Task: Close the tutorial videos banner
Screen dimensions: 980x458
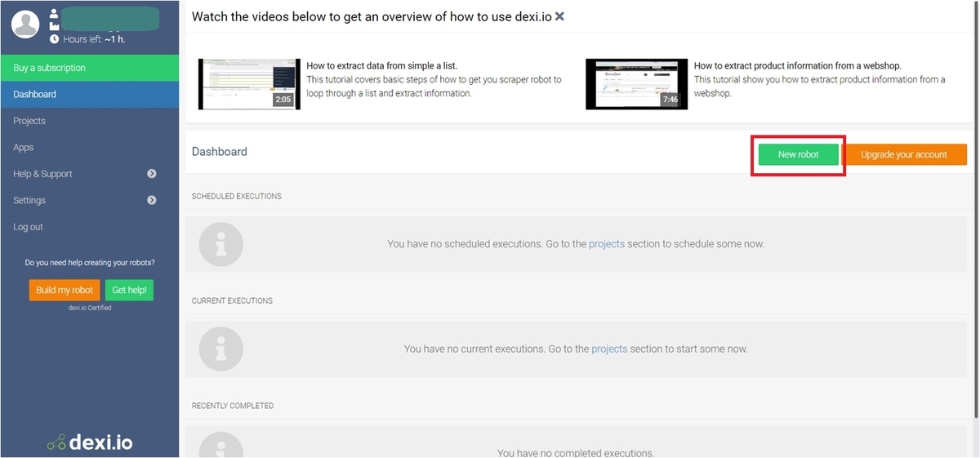Action: point(559,16)
